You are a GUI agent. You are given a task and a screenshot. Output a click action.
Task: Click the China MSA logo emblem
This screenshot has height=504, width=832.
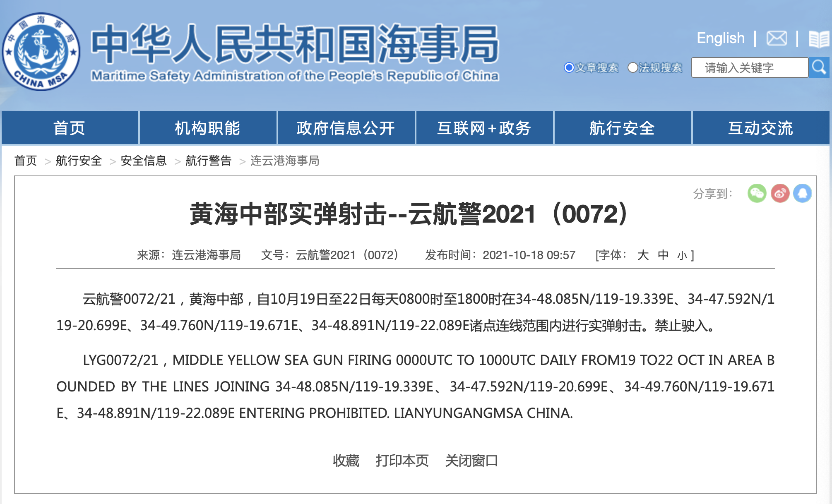[x=41, y=52]
